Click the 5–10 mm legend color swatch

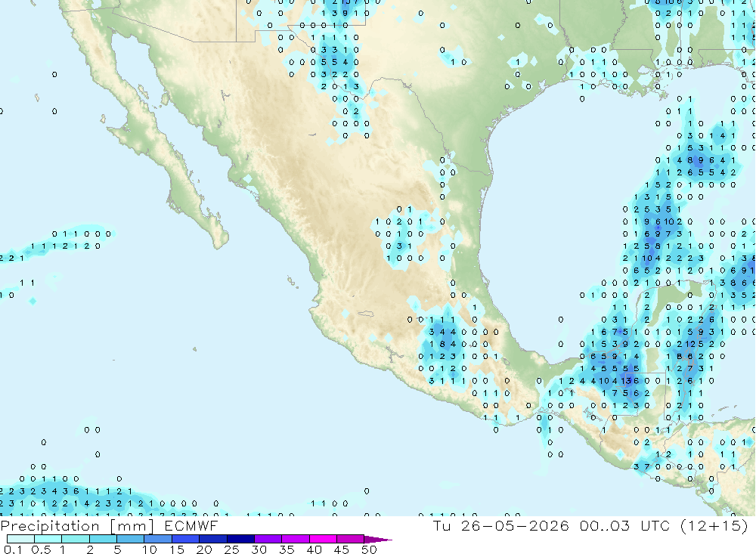131,539
